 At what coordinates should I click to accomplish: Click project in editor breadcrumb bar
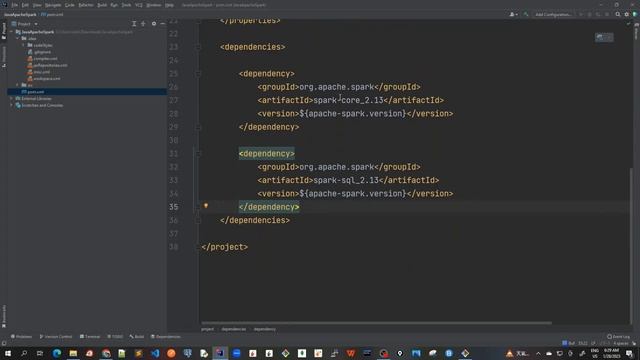pyautogui.click(x=207, y=329)
